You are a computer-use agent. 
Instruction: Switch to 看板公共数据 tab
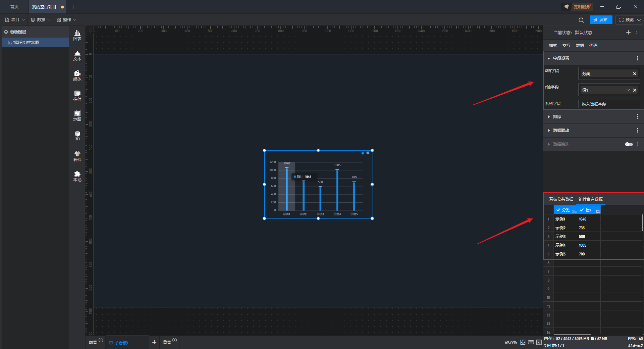pos(561,199)
